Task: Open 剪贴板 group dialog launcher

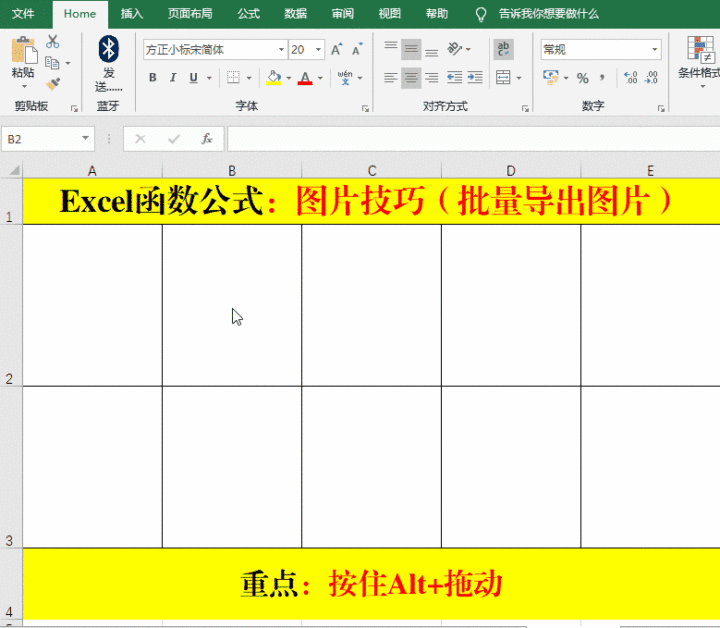Action: click(x=74, y=108)
